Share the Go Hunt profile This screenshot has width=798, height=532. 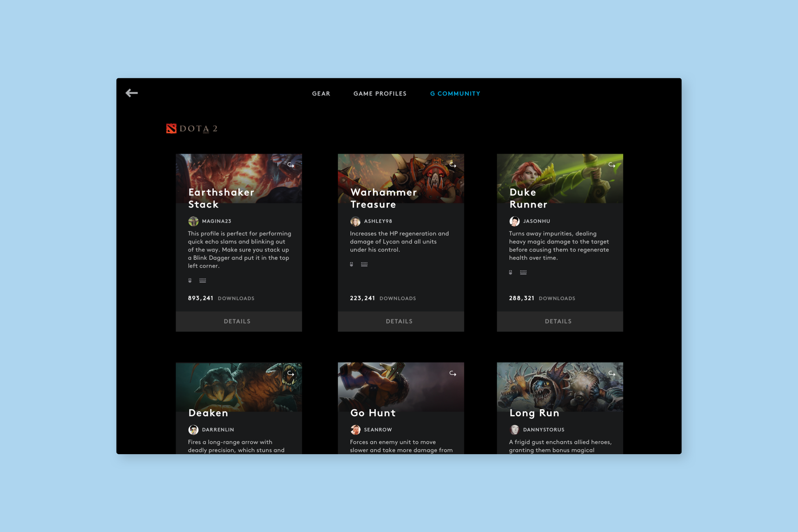[x=453, y=374]
